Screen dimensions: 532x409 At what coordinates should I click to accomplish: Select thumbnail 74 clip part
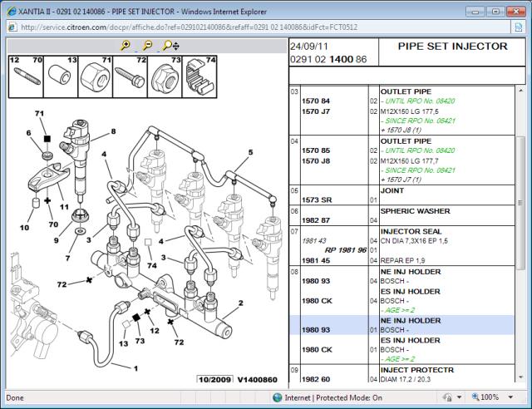click(x=199, y=76)
